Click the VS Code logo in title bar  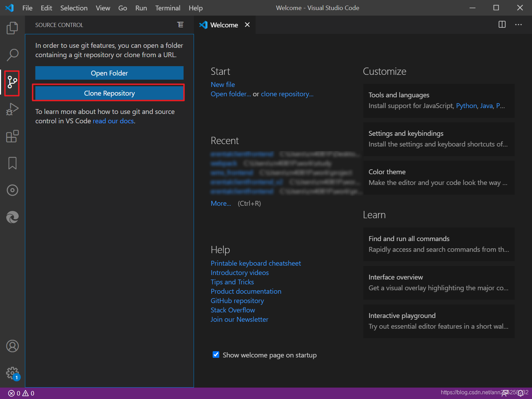pyautogui.click(x=10, y=8)
